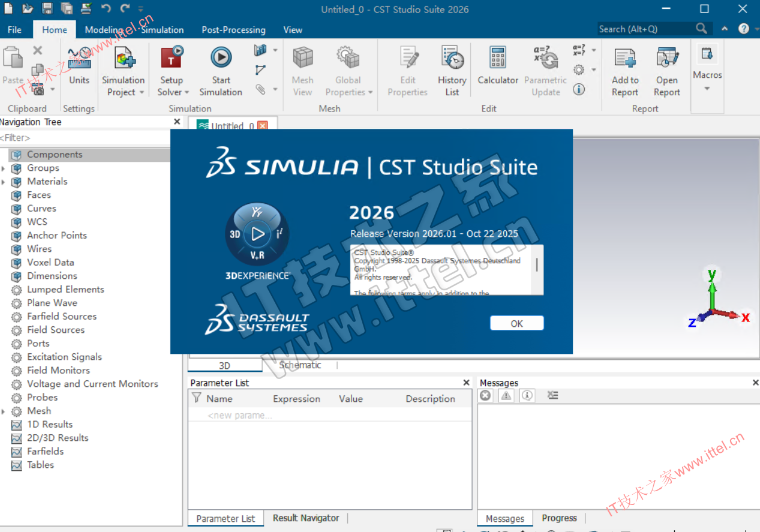Toggle error messages filter in Messages panel

coord(486,395)
